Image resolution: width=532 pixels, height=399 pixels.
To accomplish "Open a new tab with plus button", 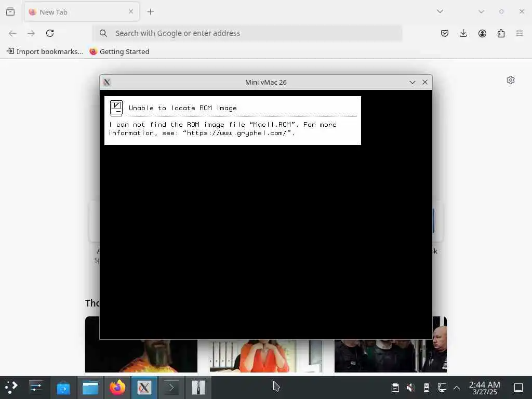I will tap(150, 12).
